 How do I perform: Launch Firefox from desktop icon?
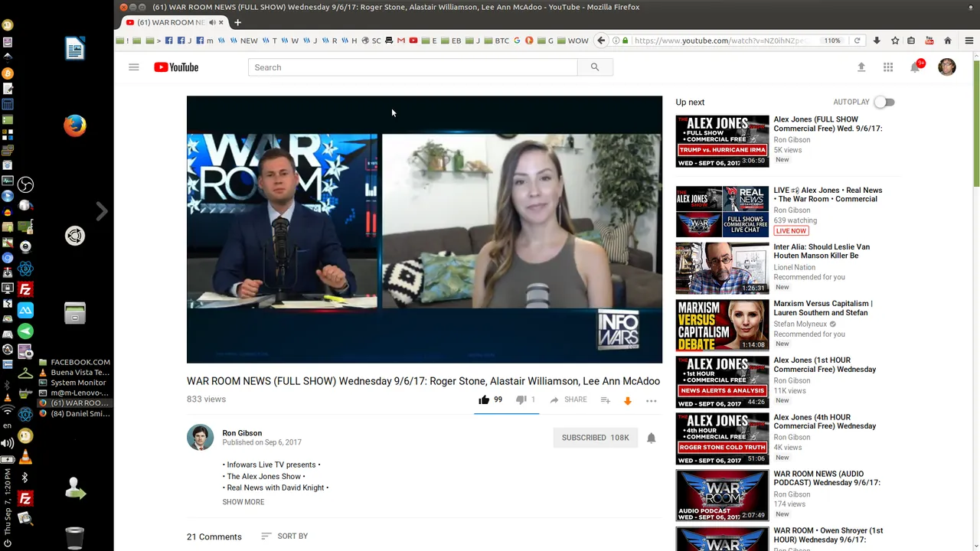[75, 125]
